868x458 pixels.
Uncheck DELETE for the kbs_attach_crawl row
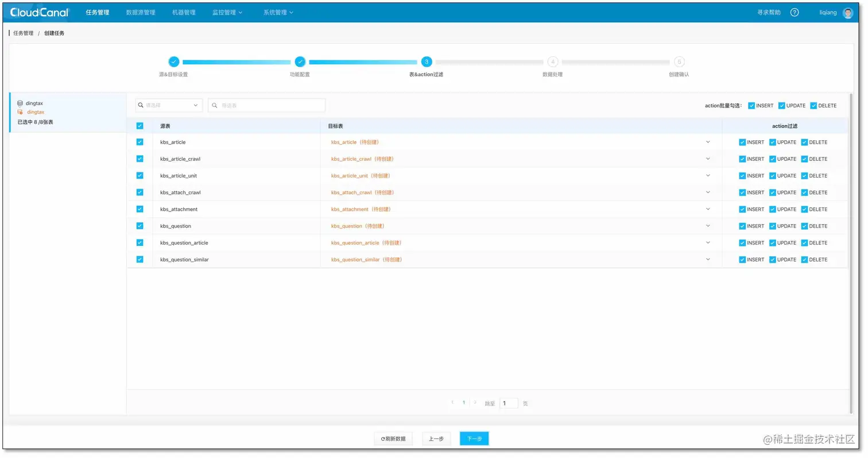[804, 193]
